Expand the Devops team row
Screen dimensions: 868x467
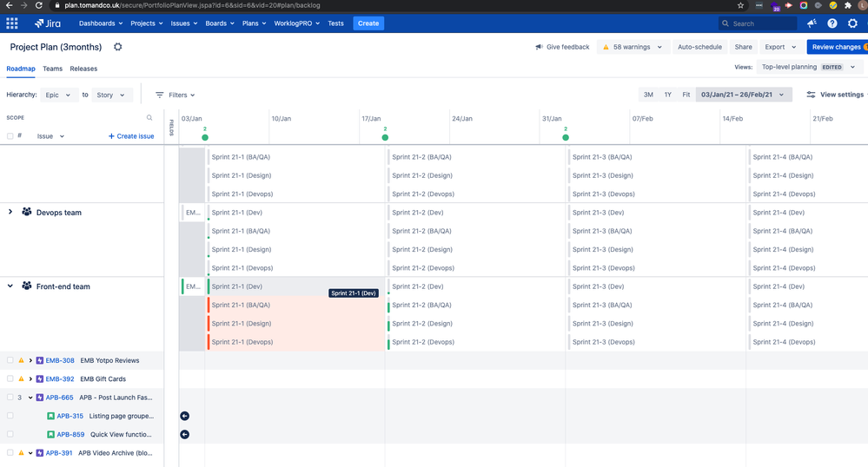click(x=10, y=212)
